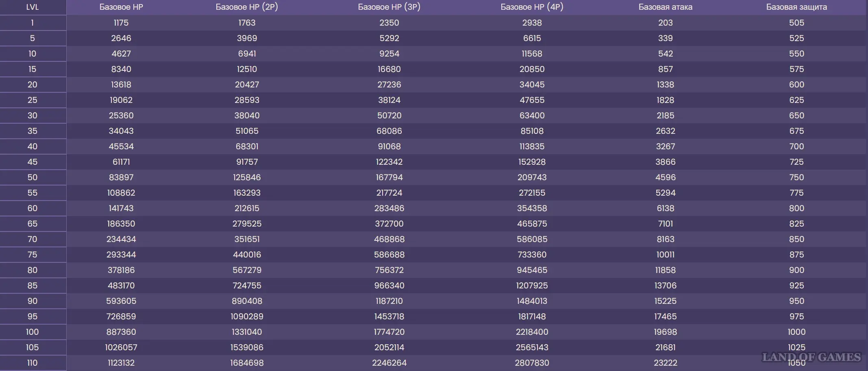The height and width of the screenshot is (371, 868).
Task: Select the level 50 row label
Action: (33, 177)
